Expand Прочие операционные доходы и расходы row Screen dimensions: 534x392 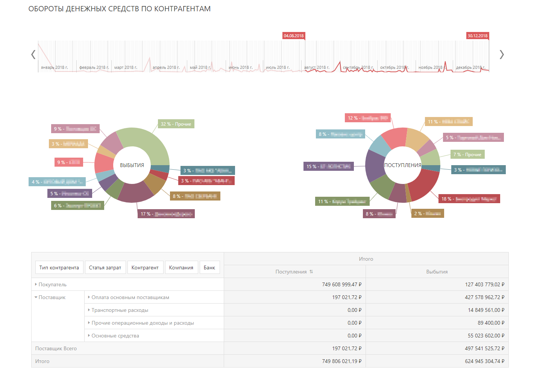pyautogui.click(x=89, y=323)
